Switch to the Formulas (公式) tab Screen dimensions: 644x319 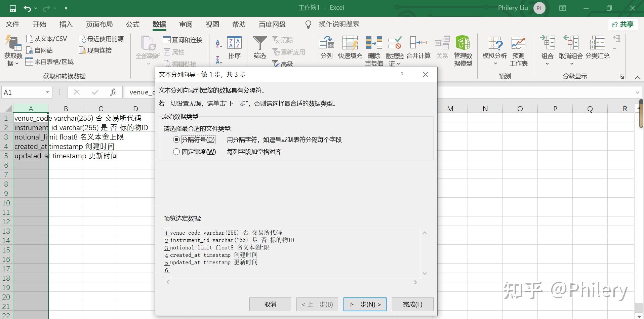point(132,24)
